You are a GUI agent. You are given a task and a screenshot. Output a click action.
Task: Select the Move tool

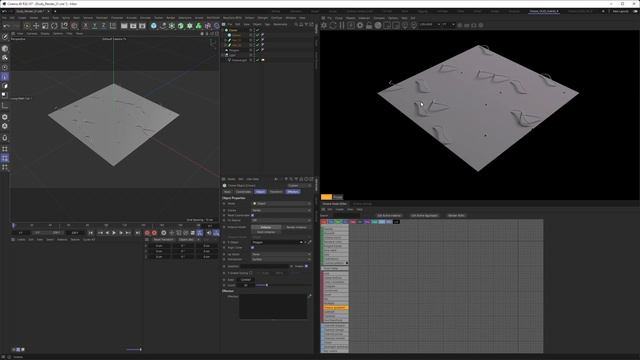pyautogui.click(x=36, y=26)
